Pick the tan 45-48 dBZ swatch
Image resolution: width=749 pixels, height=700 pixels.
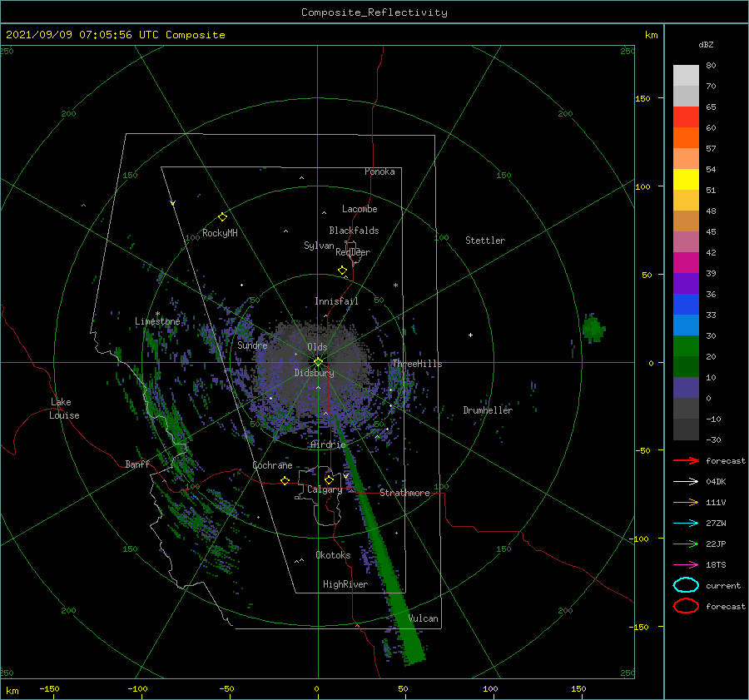pyautogui.click(x=686, y=221)
